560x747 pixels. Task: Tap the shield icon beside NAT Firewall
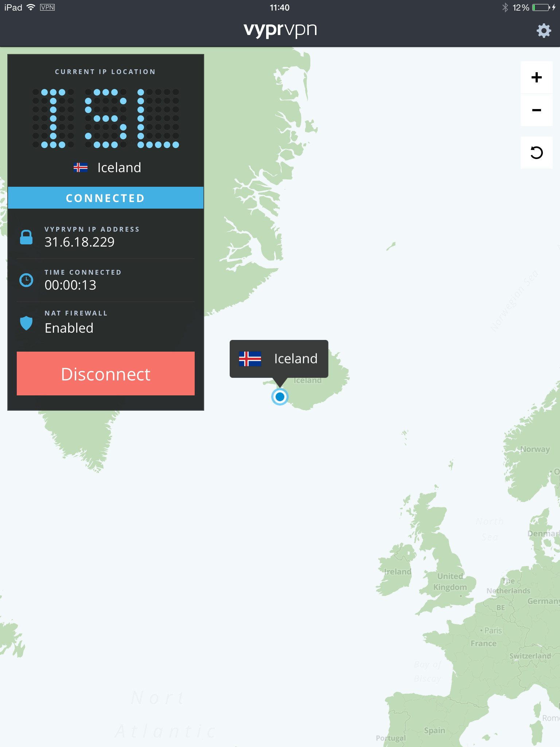[26, 323]
